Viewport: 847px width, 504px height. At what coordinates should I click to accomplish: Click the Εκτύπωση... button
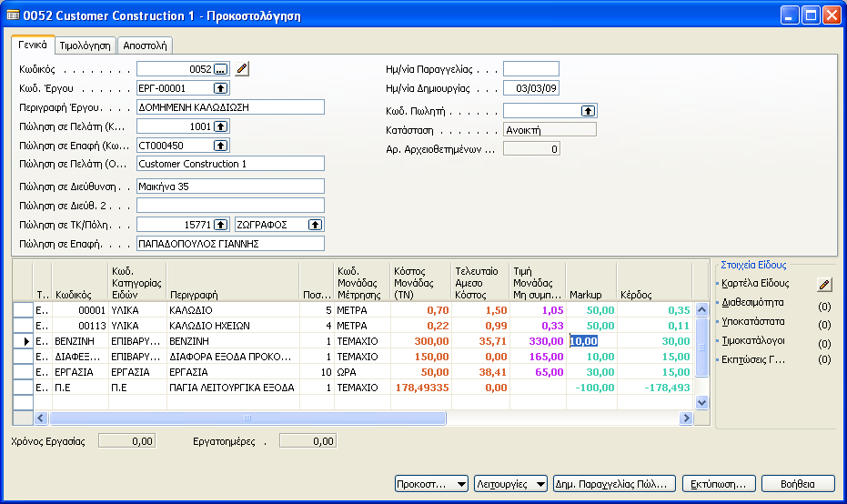tap(719, 484)
